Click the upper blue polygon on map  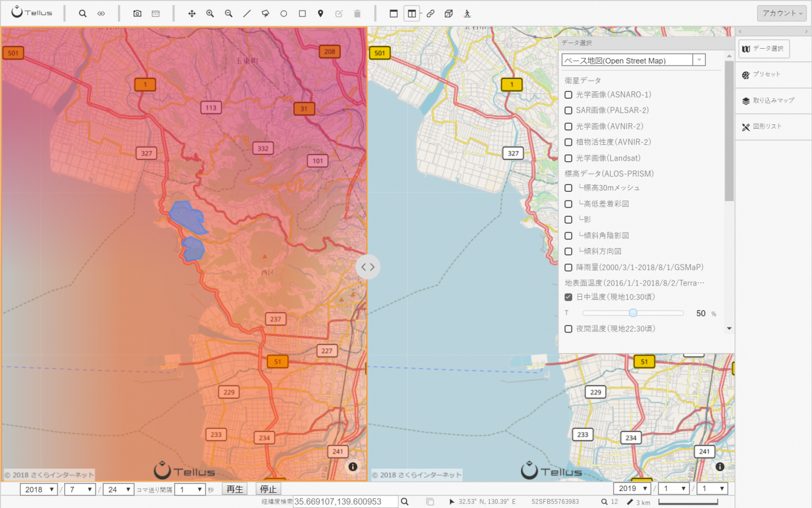(187, 217)
